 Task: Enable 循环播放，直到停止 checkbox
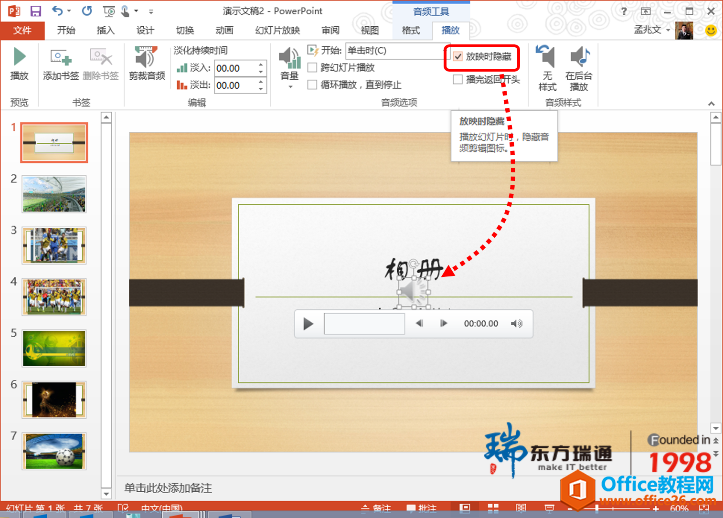(x=312, y=85)
